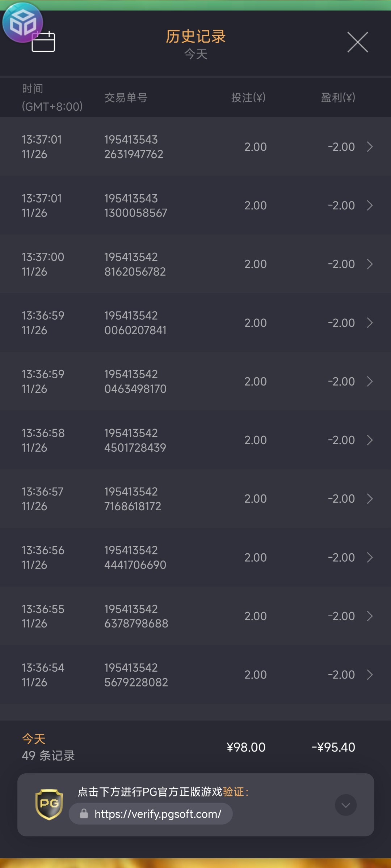Expand the 13:37:00 record details arrow
Screen dimensions: 391x868
coord(370,264)
